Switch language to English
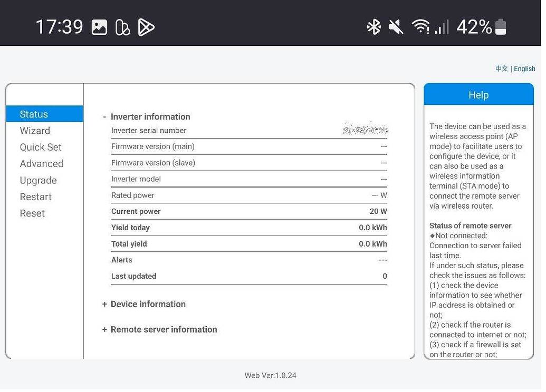The image size is (546, 392). 524,69
